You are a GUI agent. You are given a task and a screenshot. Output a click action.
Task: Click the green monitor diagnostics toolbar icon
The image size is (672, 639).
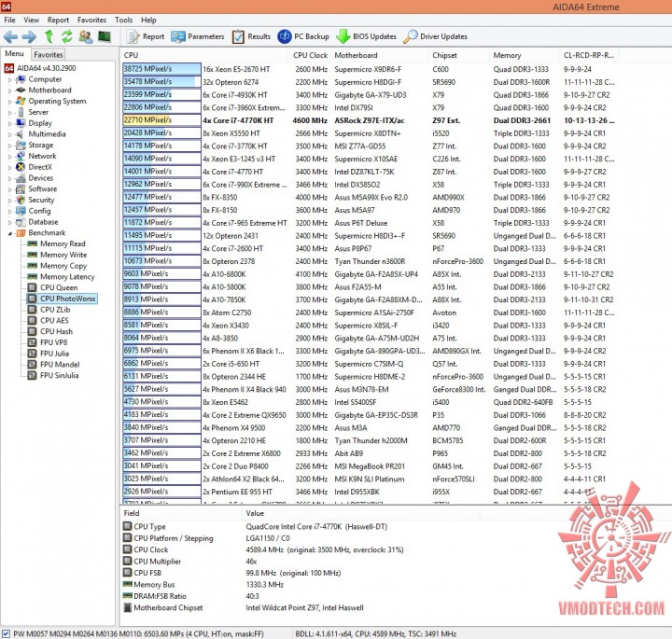pyautogui.click(x=105, y=36)
